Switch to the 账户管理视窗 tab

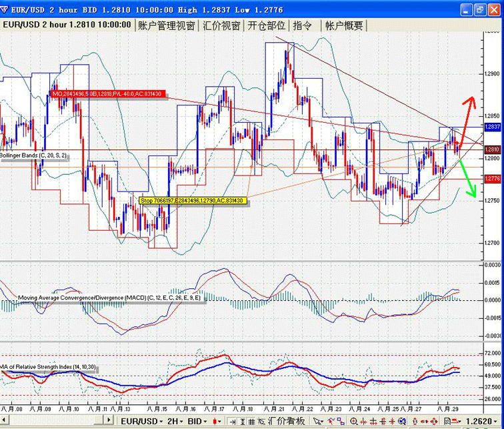pos(167,25)
